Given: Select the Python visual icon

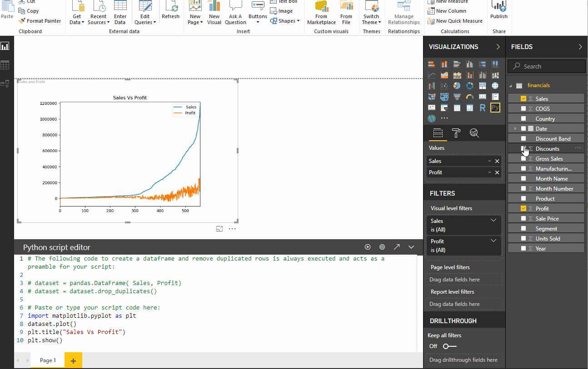Looking at the screenshot, I should click(495, 108).
